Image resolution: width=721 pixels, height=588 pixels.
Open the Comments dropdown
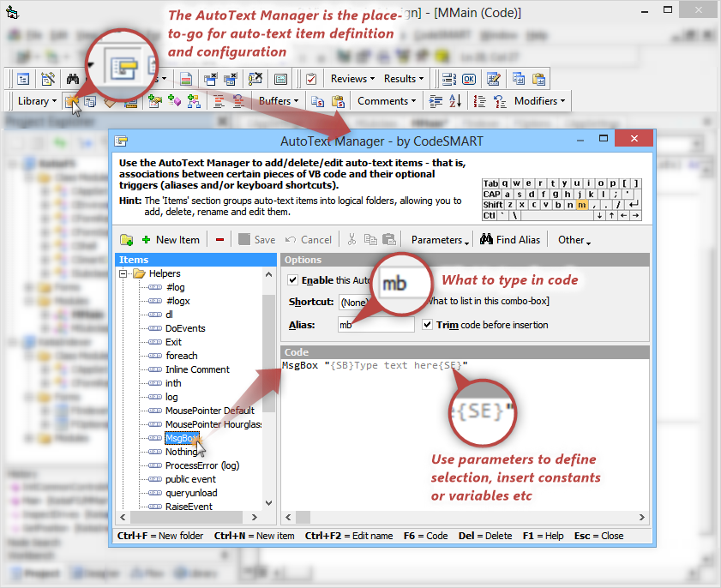tap(387, 101)
